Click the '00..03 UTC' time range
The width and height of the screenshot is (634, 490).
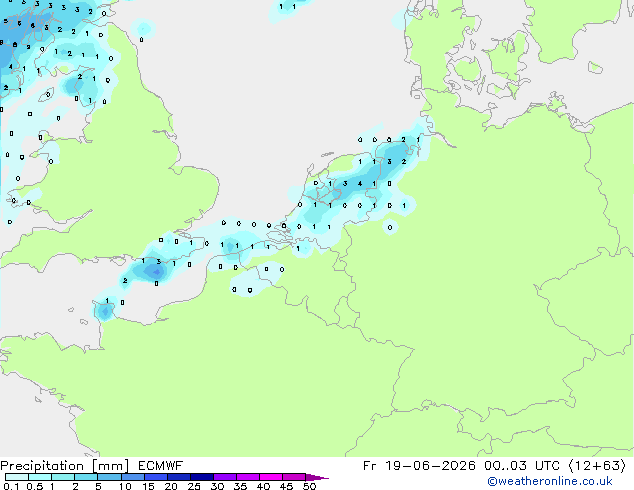(x=522, y=466)
